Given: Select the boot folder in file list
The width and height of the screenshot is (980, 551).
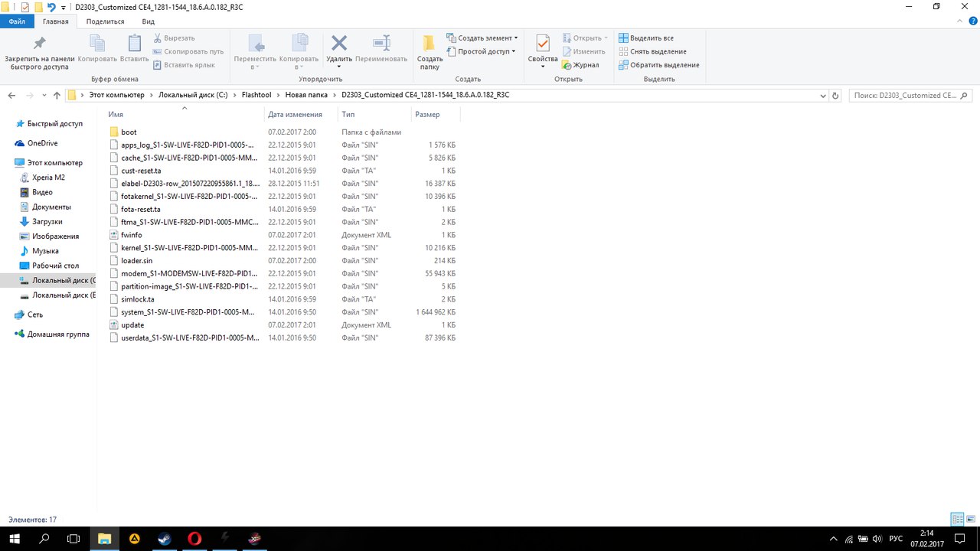Looking at the screenshot, I should pos(129,132).
